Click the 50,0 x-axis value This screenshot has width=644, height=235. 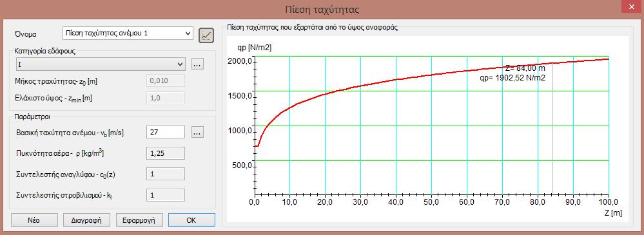pyautogui.click(x=431, y=203)
